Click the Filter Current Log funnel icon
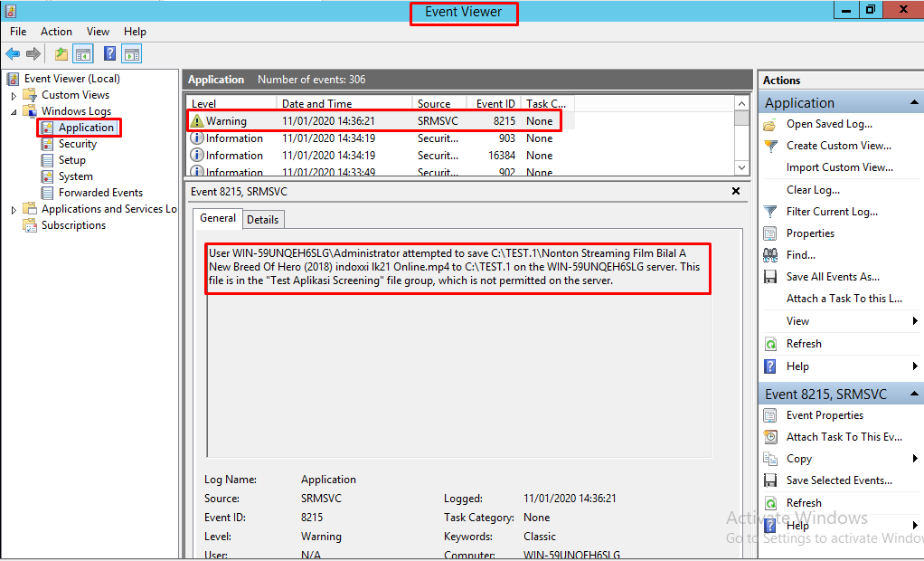 click(770, 211)
